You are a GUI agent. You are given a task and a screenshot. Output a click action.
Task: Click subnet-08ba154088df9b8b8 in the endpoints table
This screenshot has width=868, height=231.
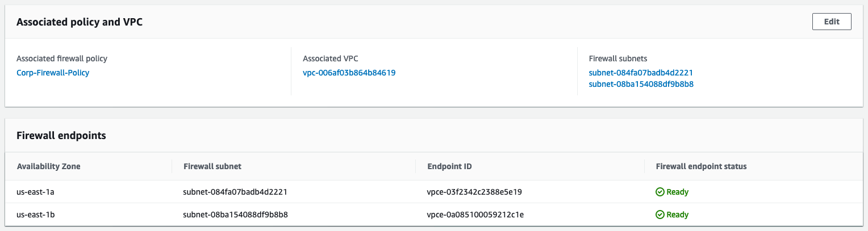[235, 215]
